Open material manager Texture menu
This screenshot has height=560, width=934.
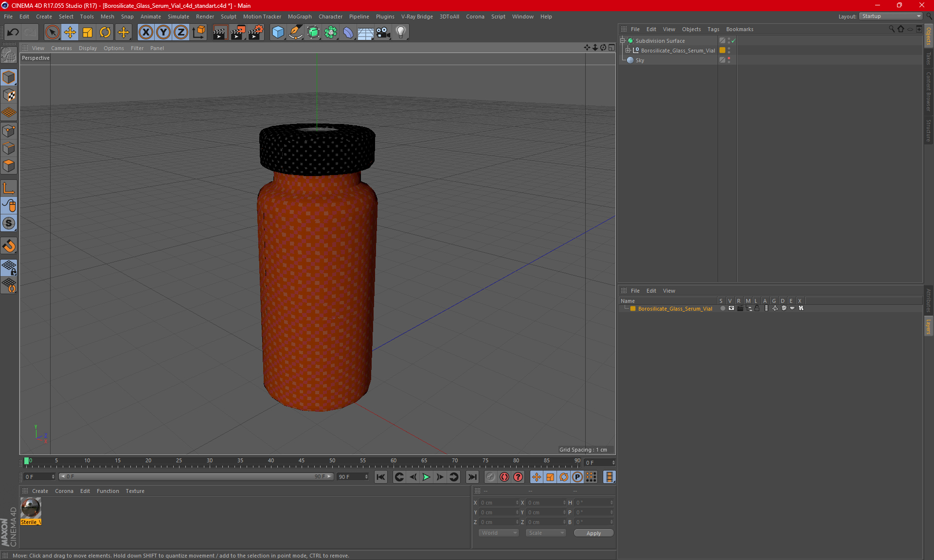point(135,491)
